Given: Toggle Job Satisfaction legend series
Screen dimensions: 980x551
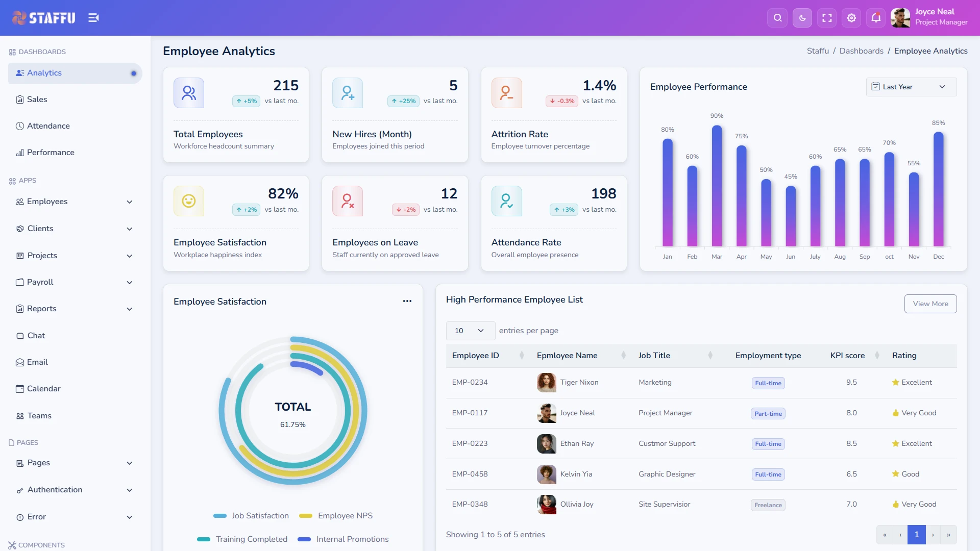Looking at the screenshot, I should pos(251,516).
